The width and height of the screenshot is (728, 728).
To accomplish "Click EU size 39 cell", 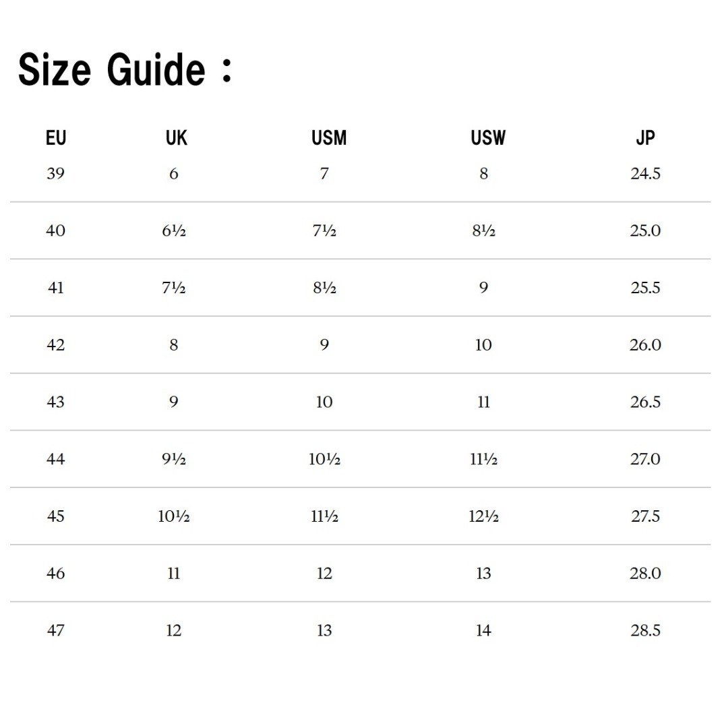I will (x=55, y=174).
